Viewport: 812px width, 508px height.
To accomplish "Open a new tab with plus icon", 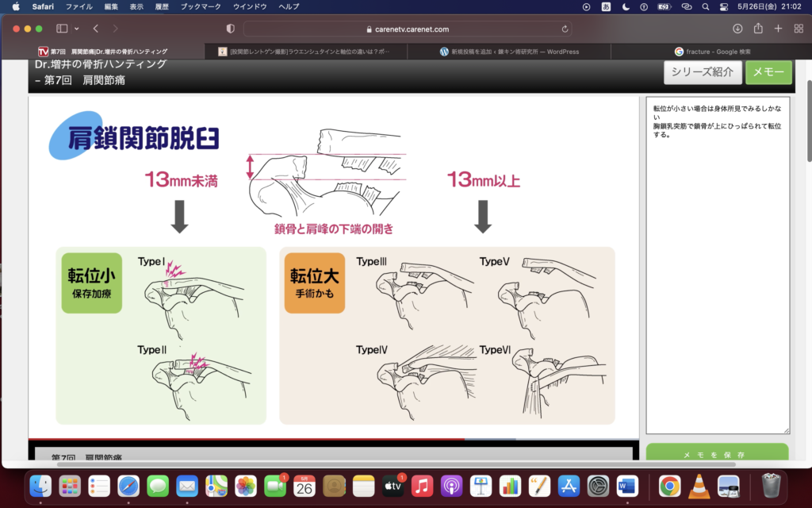I will point(778,29).
